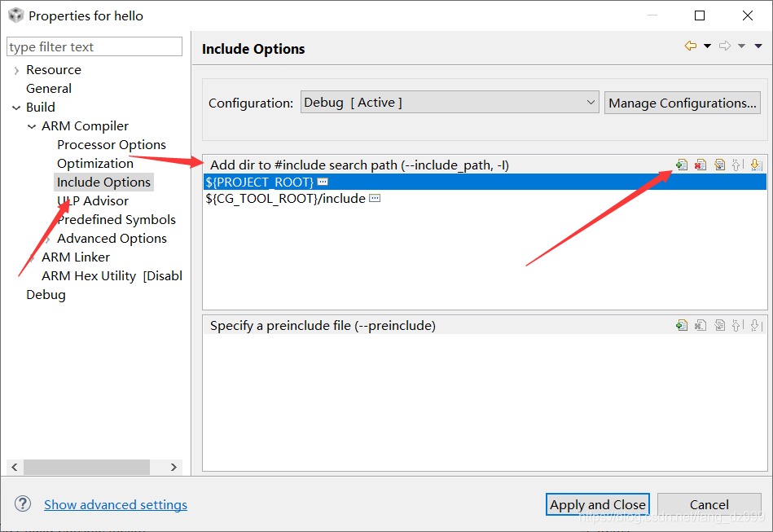
Task: Move preinclude entry up icon
Action: 737,325
